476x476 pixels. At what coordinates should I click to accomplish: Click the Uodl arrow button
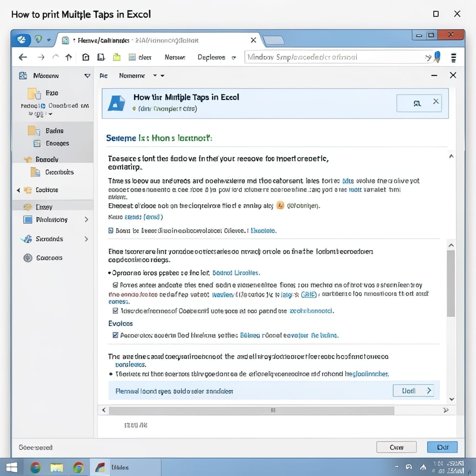(x=413, y=390)
